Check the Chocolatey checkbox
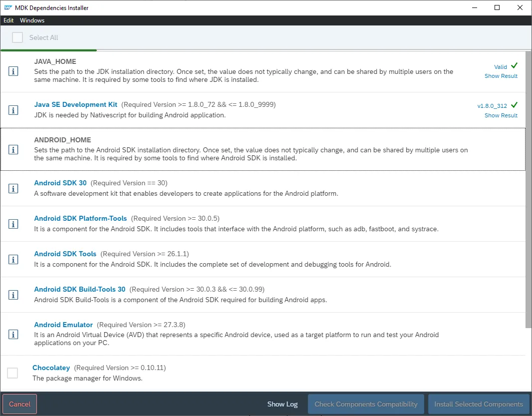The width and height of the screenshot is (532, 416). 12,373
